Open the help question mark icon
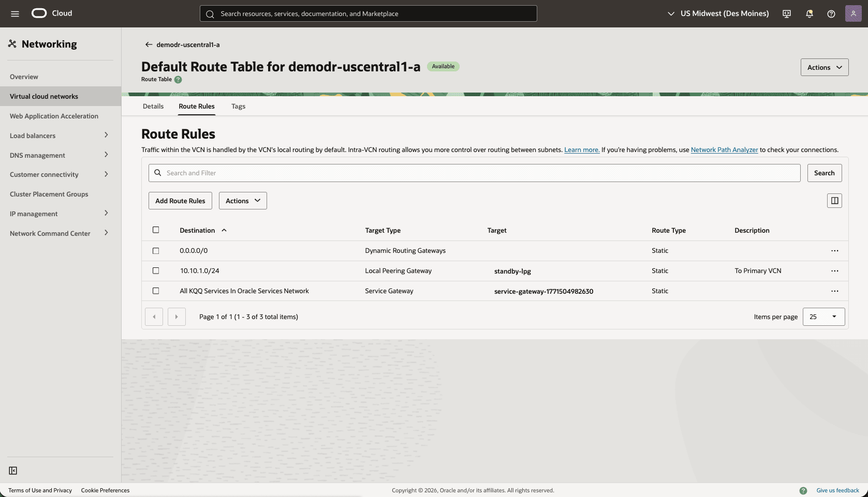 click(x=831, y=13)
